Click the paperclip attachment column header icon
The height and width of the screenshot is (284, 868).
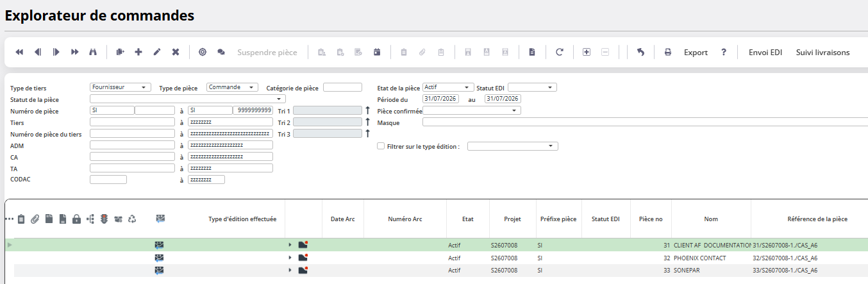[x=35, y=219]
